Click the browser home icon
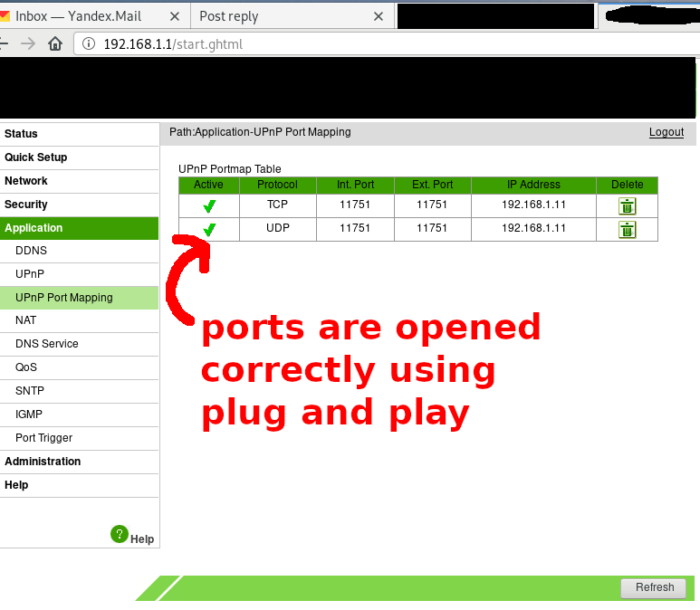 click(x=55, y=43)
